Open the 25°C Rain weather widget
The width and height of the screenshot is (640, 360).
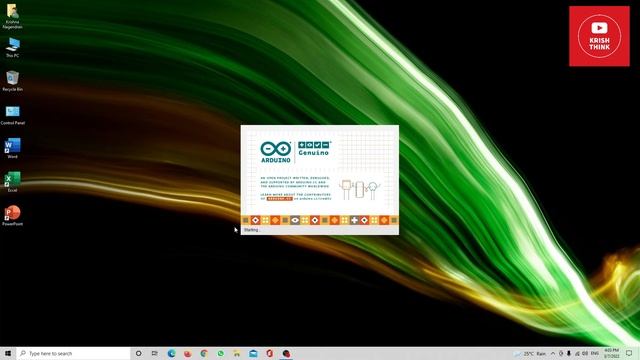pyautogui.click(x=530, y=353)
